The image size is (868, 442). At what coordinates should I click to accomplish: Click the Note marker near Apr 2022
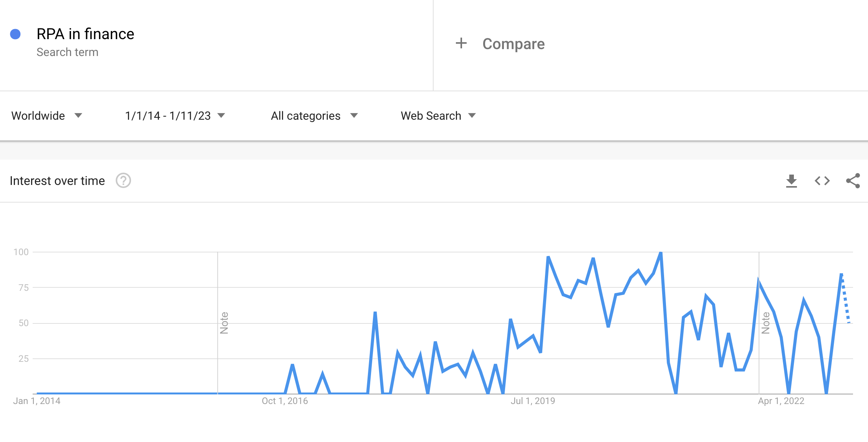point(765,323)
